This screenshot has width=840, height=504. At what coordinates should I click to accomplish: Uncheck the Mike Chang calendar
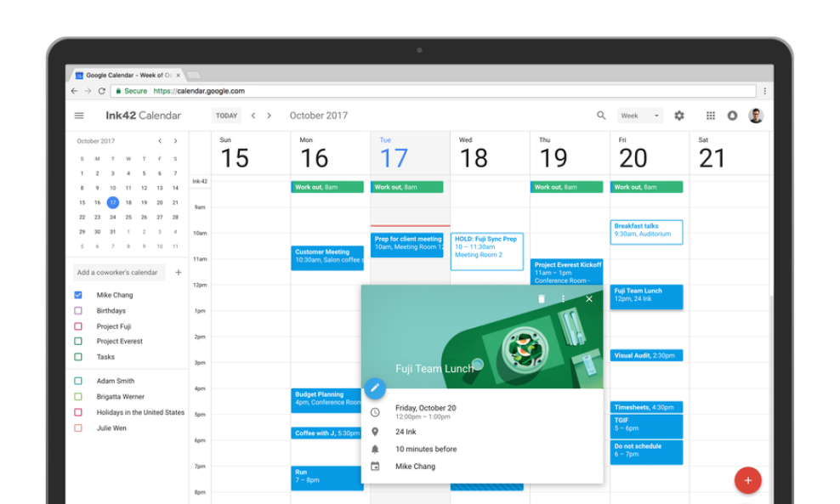point(78,295)
